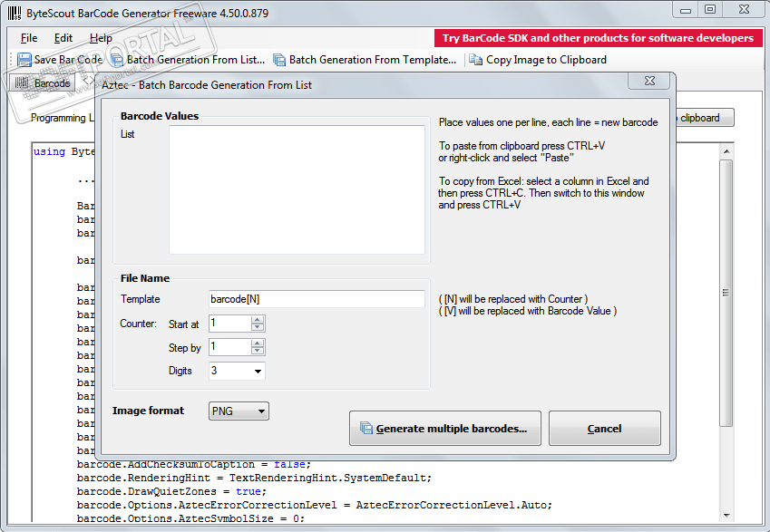
Task: Minimize the ByteScout main window
Action: pos(686,10)
